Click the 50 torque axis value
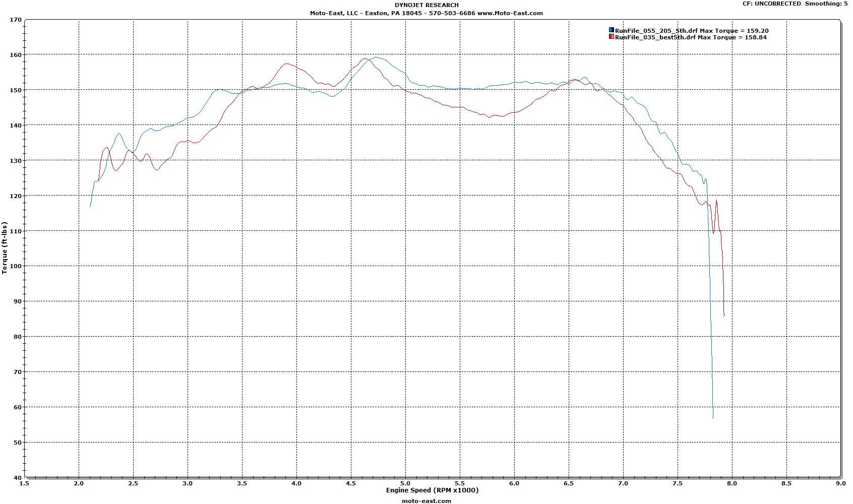The width and height of the screenshot is (853, 504). point(18,443)
